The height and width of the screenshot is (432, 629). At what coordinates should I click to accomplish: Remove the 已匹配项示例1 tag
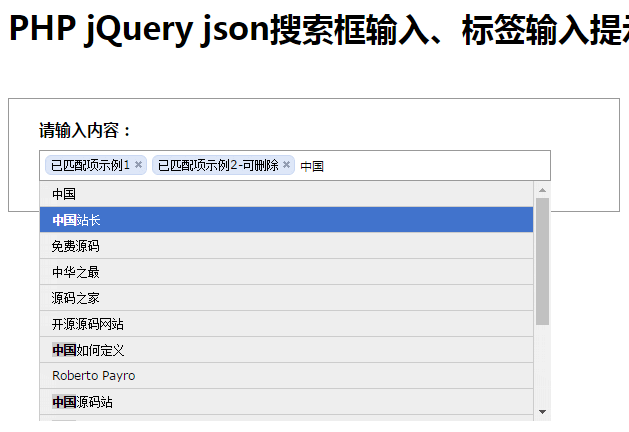(x=139, y=165)
